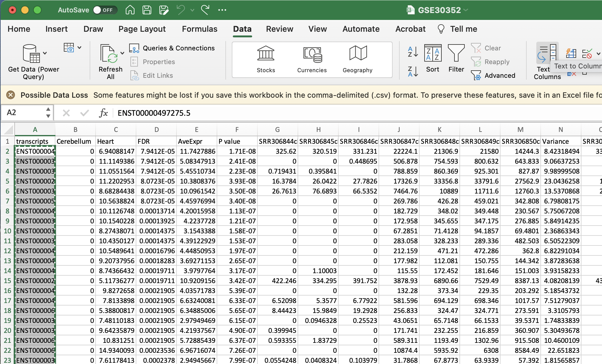Click the Edit Links button

(x=152, y=76)
